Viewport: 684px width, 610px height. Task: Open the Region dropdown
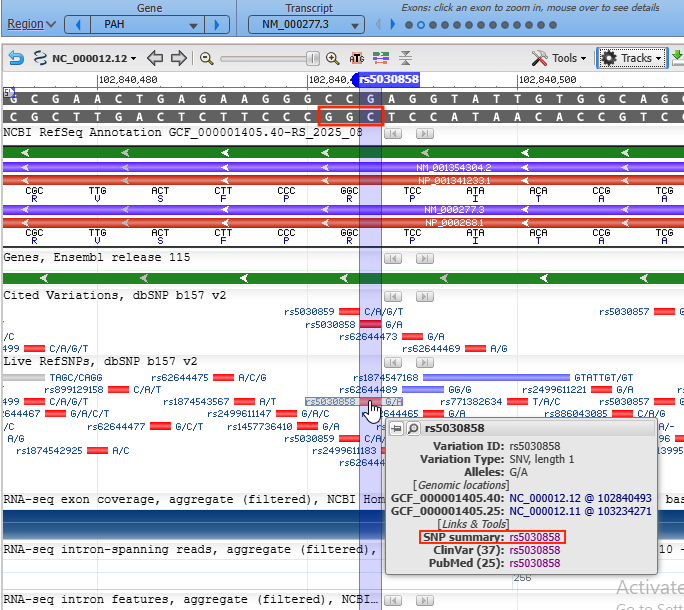pyautogui.click(x=31, y=24)
